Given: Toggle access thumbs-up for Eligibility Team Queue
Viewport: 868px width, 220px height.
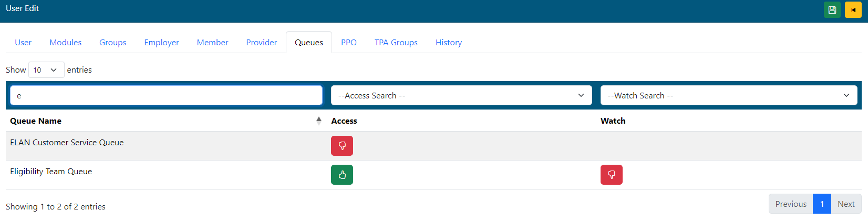Looking at the screenshot, I should tap(342, 175).
